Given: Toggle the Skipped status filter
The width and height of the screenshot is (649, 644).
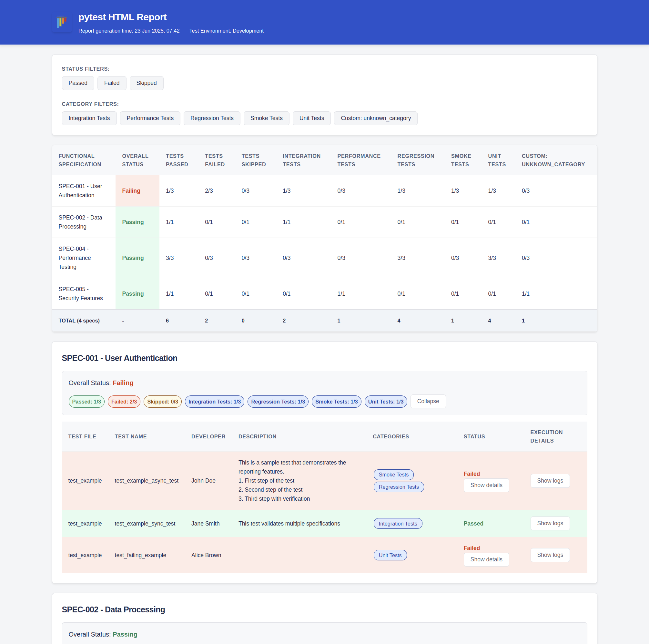Looking at the screenshot, I should coord(146,83).
